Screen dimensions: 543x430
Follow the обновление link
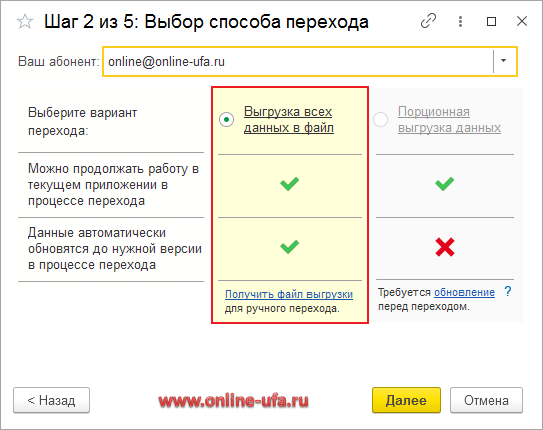pyautogui.click(x=464, y=293)
